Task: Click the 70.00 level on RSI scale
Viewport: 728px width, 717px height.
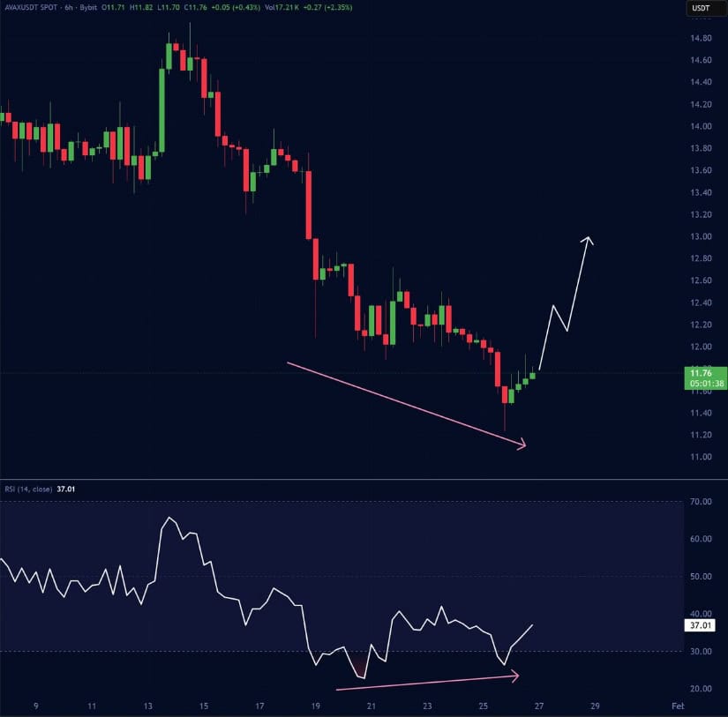Action: coord(701,502)
